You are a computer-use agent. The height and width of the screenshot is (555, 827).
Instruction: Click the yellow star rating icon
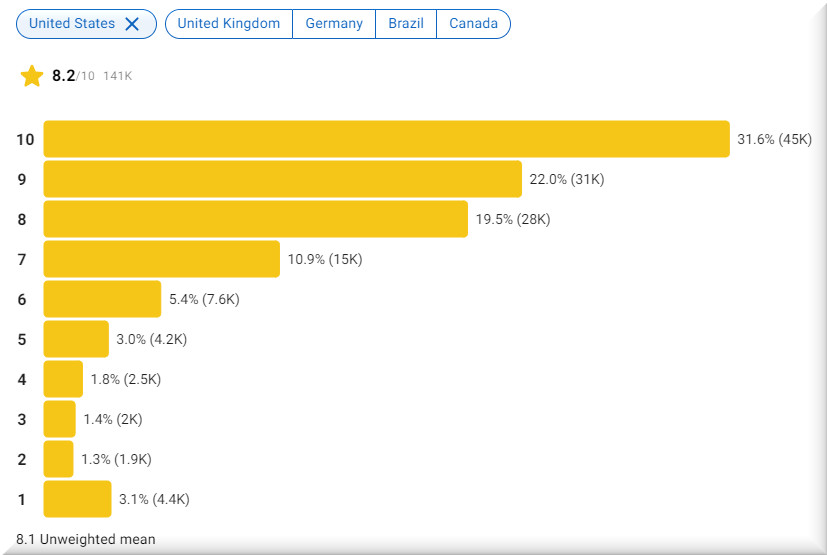(x=32, y=76)
